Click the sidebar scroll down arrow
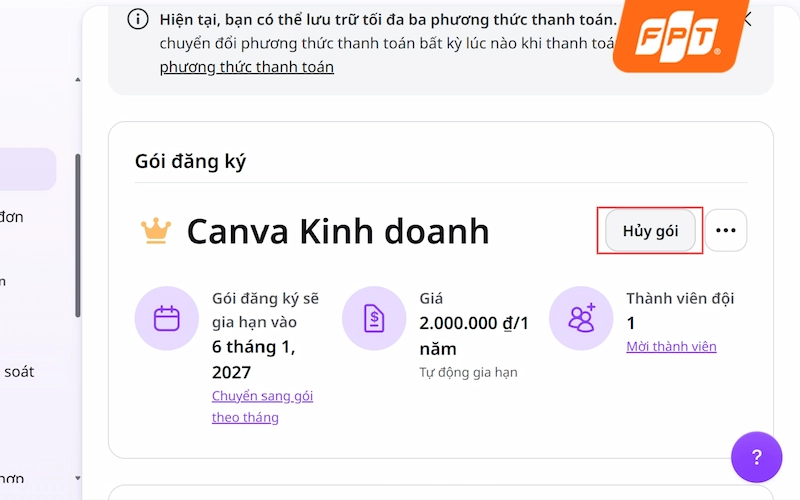The image size is (800, 500). tap(78, 478)
